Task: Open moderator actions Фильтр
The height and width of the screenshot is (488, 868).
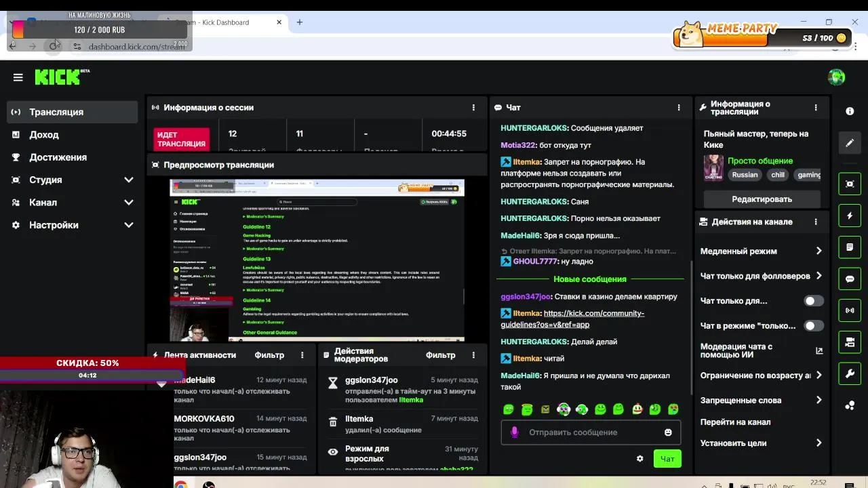Action: point(441,355)
